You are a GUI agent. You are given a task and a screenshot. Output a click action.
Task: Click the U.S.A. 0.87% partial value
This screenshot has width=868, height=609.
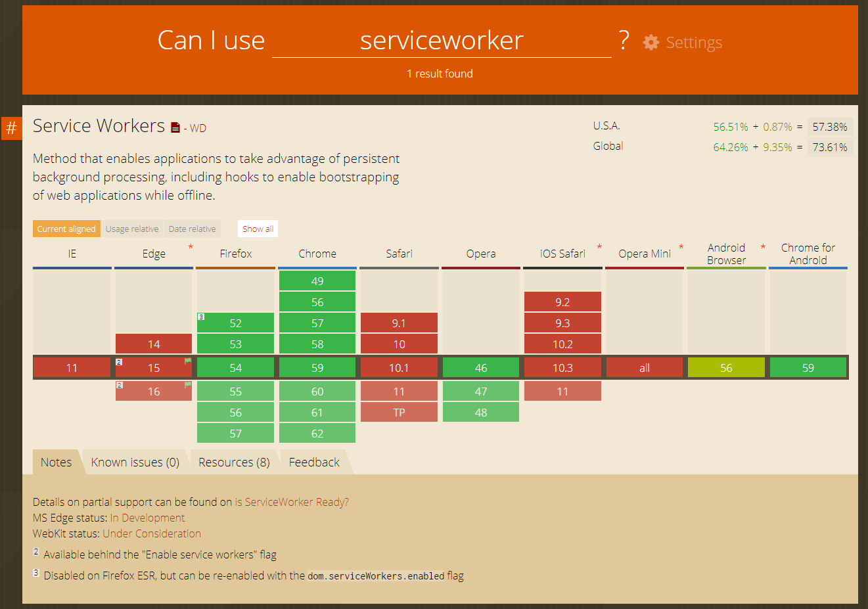(777, 127)
